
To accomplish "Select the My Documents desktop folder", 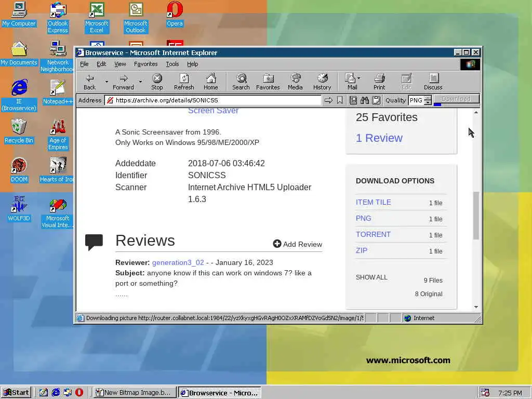I will (19, 54).
